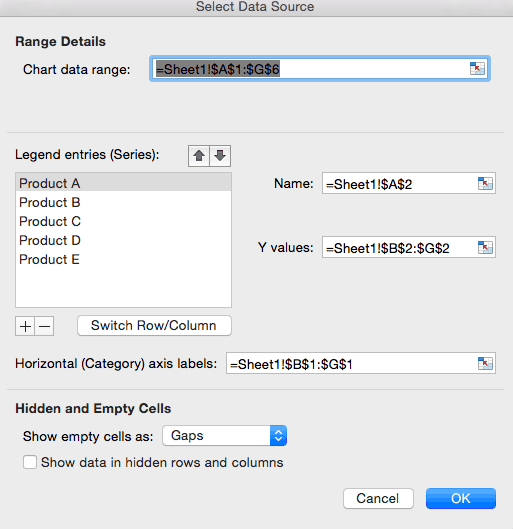513x529 pixels.
Task: Add a new series with plus button
Action: (25, 326)
